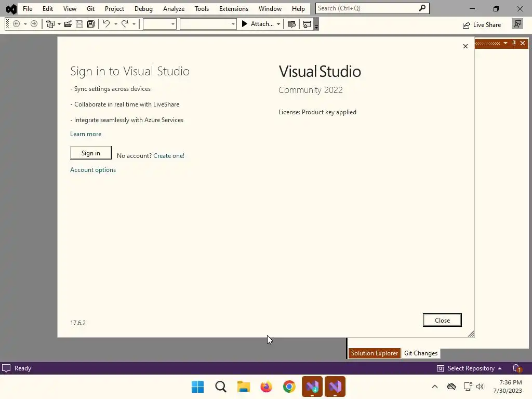Image resolution: width=532 pixels, height=399 pixels.
Task: Switch to Visual Studio Installer taskbar icon
Action: (312, 387)
